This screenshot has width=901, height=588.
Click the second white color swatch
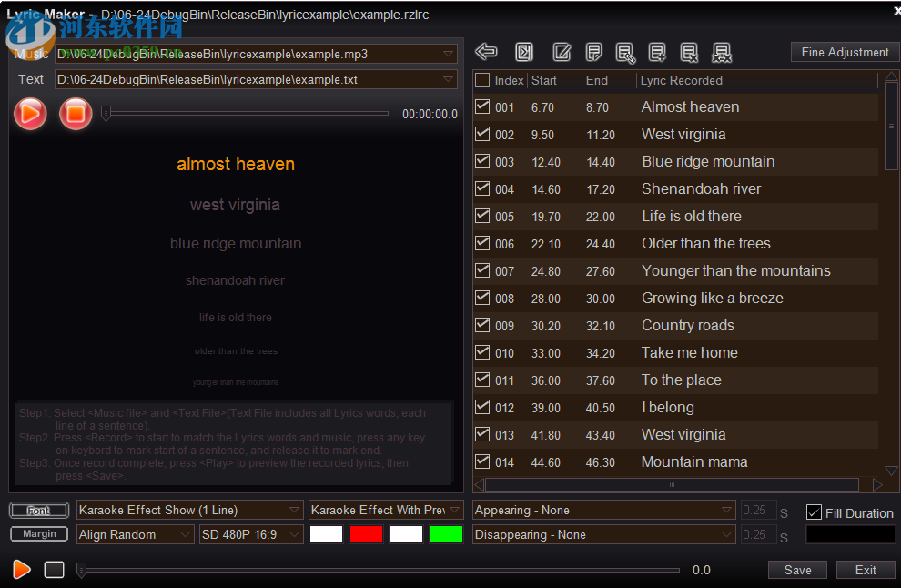pyautogui.click(x=406, y=534)
